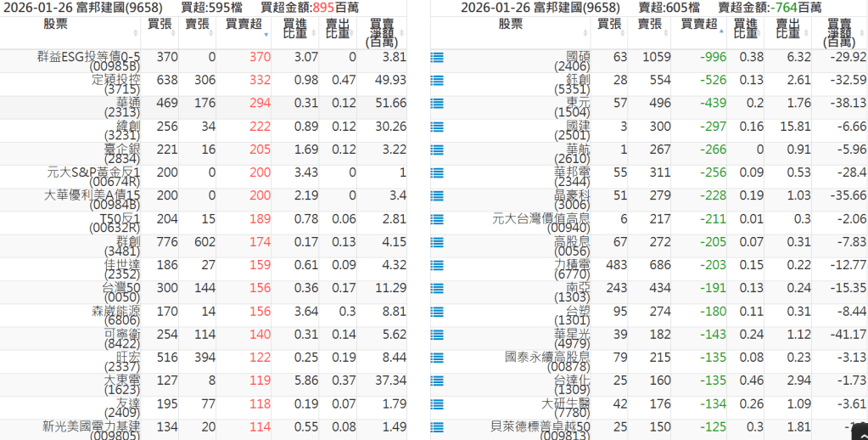Image resolution: width=868 pixels, height=440 pixels.
Task: Click the list icon for 台塑 (1301)
Action: [437, 312]
